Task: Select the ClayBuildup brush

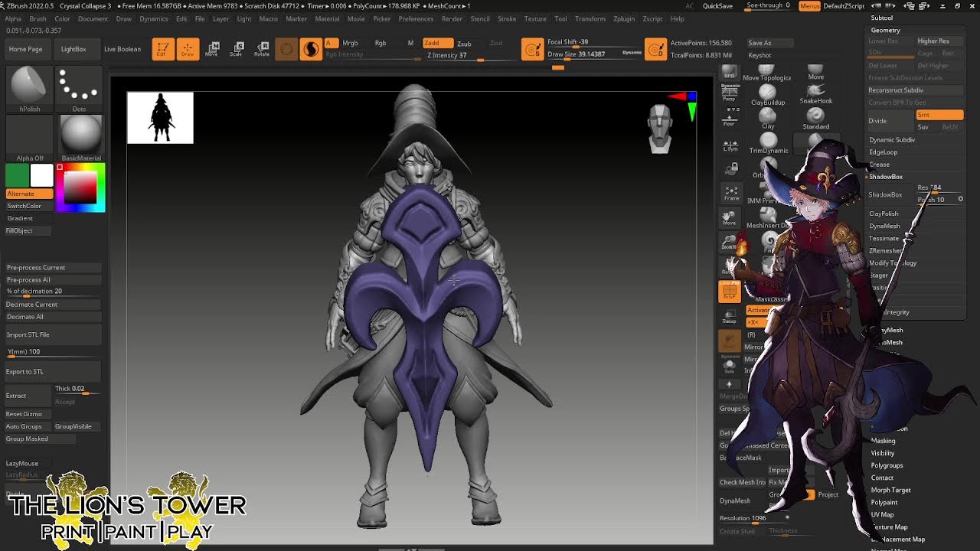Action: tap(768, 96)
